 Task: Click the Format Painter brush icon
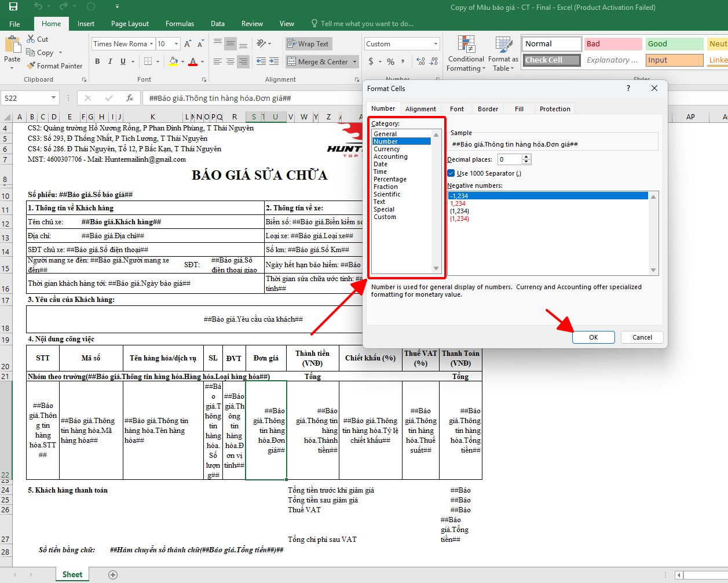(x=31, y=66)
